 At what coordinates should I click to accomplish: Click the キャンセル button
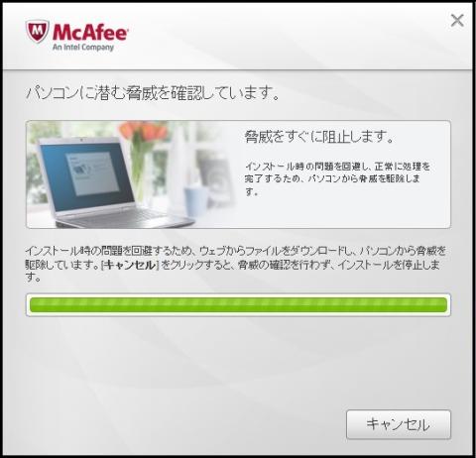(399, 424)
